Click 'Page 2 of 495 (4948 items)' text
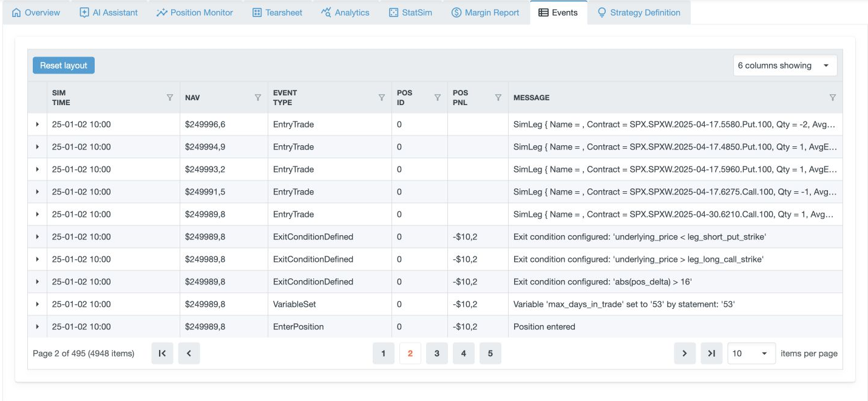868x401 pixels. pyautogui.click(x=84, y=353)
